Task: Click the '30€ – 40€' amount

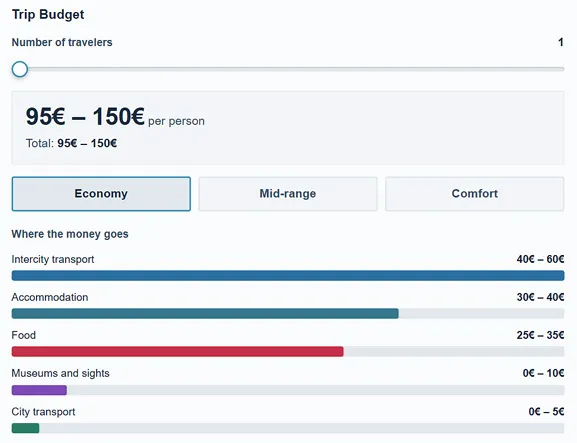Action: 540,297
